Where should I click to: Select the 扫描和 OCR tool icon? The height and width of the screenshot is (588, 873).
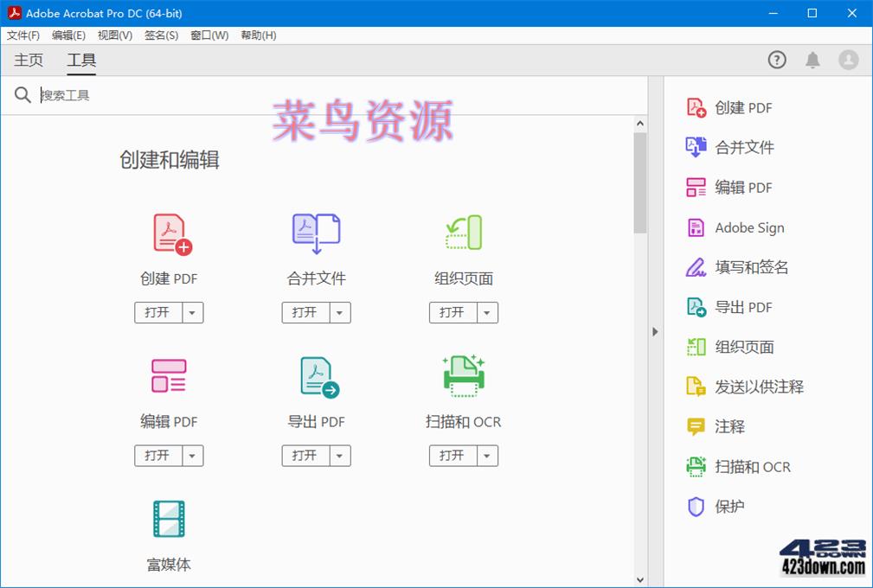[x=464, y=375]
